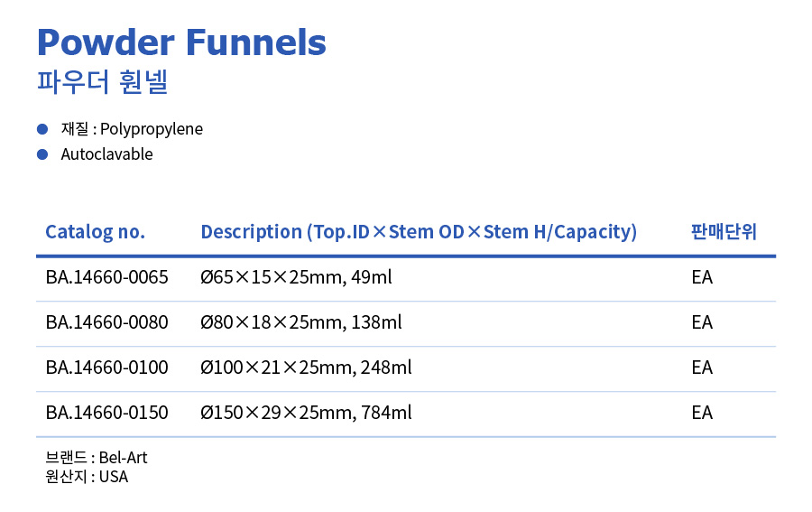Click the Ø80×18×25mm, 138ml description

point(300,322)
